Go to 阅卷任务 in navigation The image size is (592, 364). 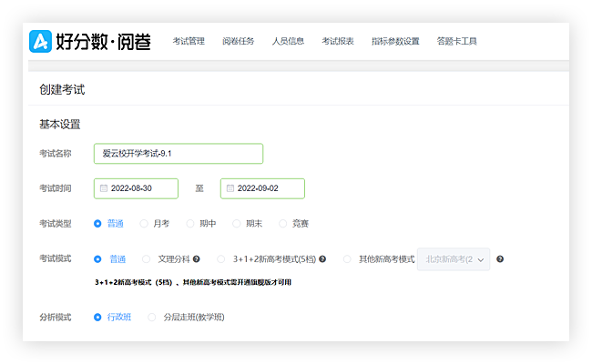pyautogui.click(x=238, y=42)
